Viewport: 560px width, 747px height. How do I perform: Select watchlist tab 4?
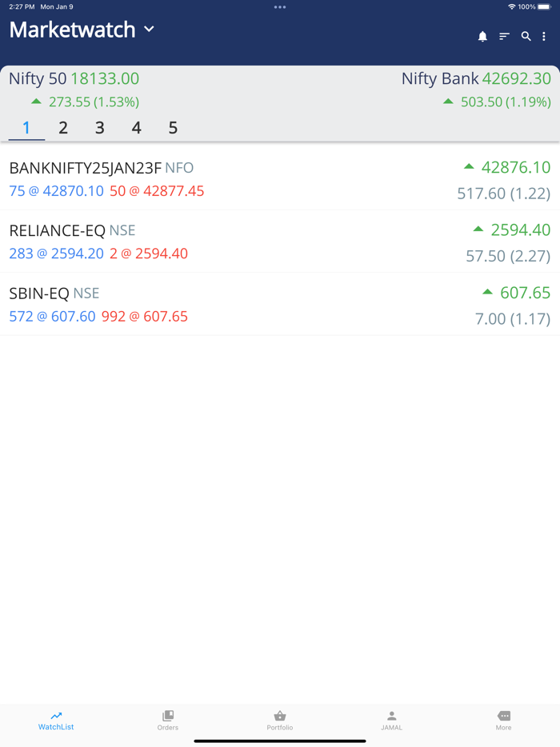[x=136, y=128]
